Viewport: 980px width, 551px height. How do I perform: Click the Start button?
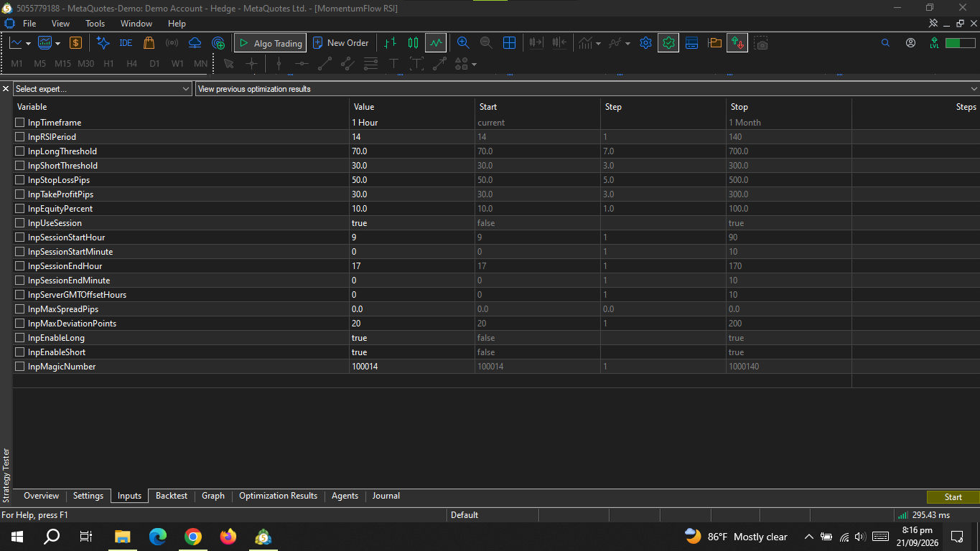tap(953, 497)
